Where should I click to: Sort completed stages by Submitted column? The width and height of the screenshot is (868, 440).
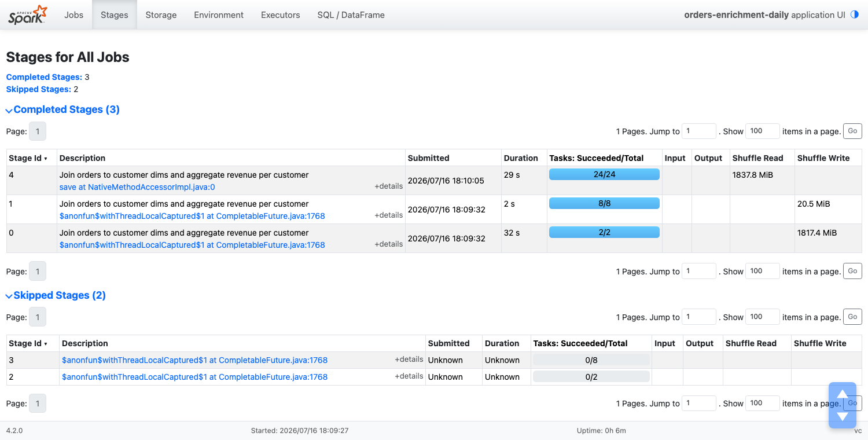(428, 158)
